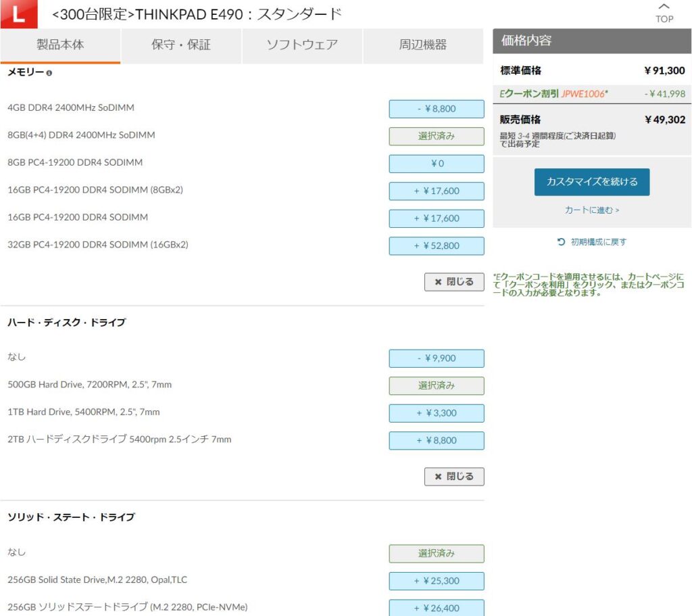Choose no hard disk, minus ¥9,900

[x=437, y=358]
